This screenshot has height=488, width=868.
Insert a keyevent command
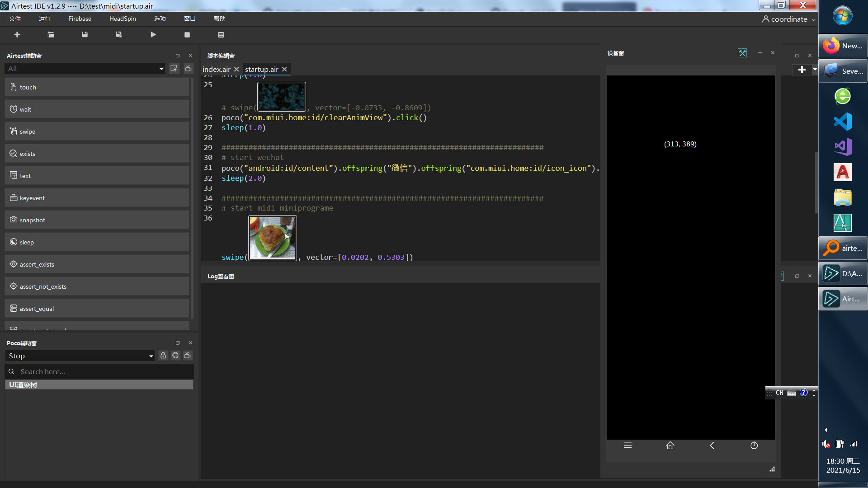pos(97,198)
